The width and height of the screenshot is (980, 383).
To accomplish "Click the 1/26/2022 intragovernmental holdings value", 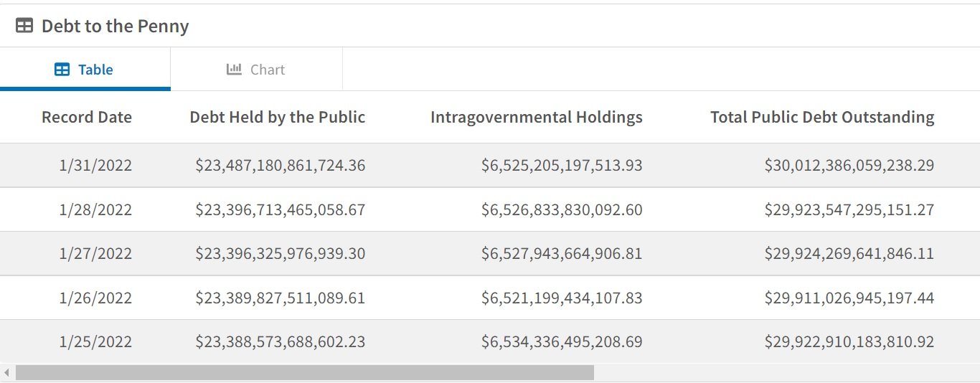I will 562,298.
